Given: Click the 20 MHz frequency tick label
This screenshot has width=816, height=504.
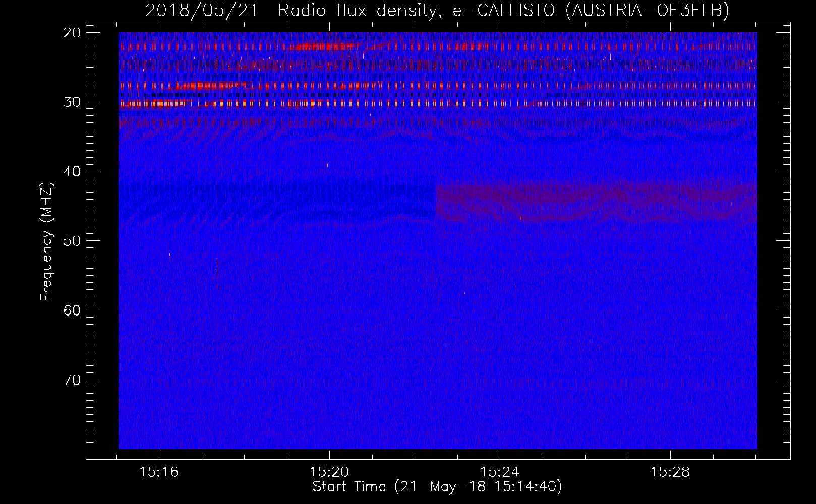Looking at the screenshot, I should pos(73,33).
